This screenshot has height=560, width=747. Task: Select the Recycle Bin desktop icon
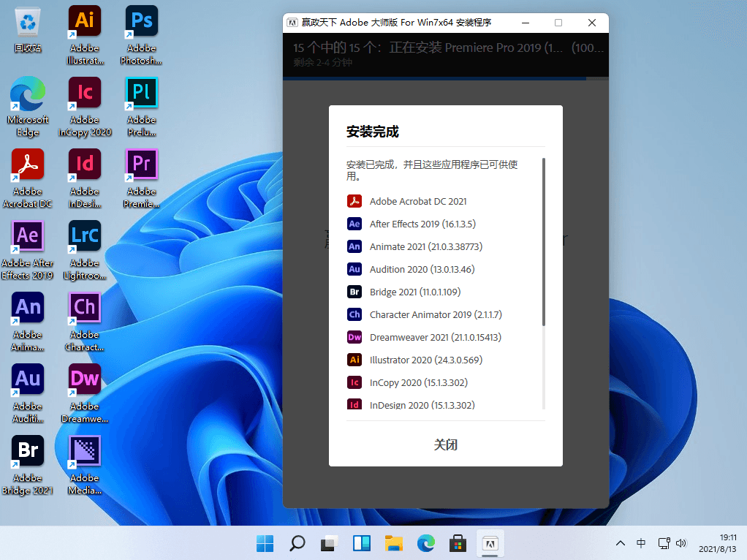pos(28,29)
